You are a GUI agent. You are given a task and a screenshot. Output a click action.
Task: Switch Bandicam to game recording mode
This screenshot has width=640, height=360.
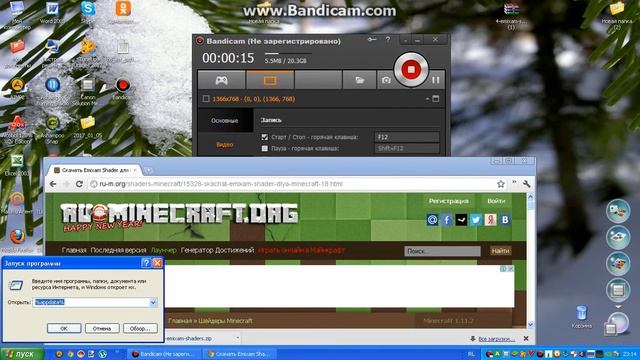click(222, 80)
